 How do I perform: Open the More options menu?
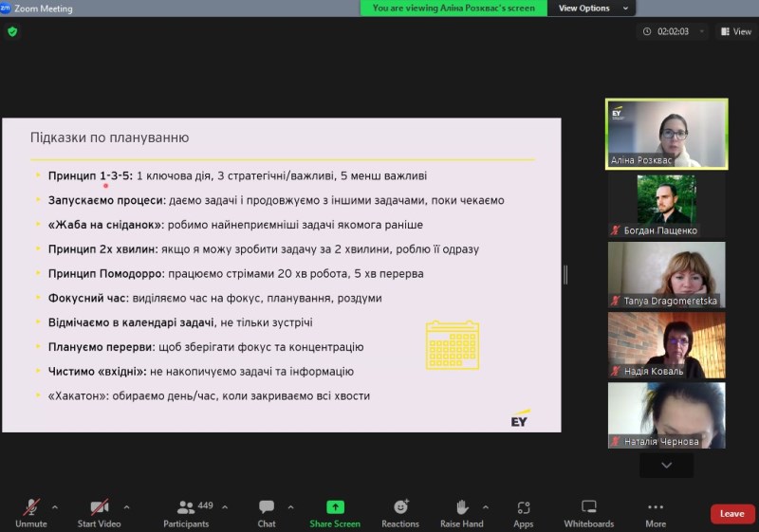pos(656,514)
